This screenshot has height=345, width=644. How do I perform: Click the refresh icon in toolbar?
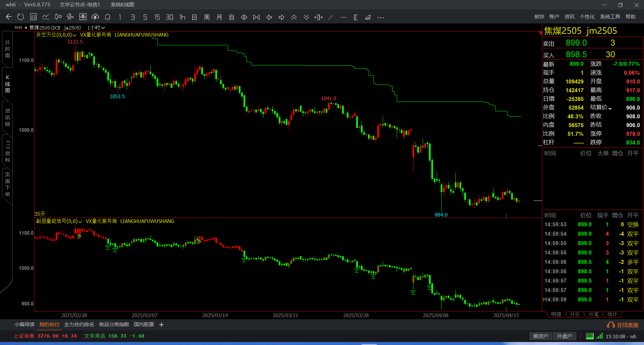[x=21, y=17]
